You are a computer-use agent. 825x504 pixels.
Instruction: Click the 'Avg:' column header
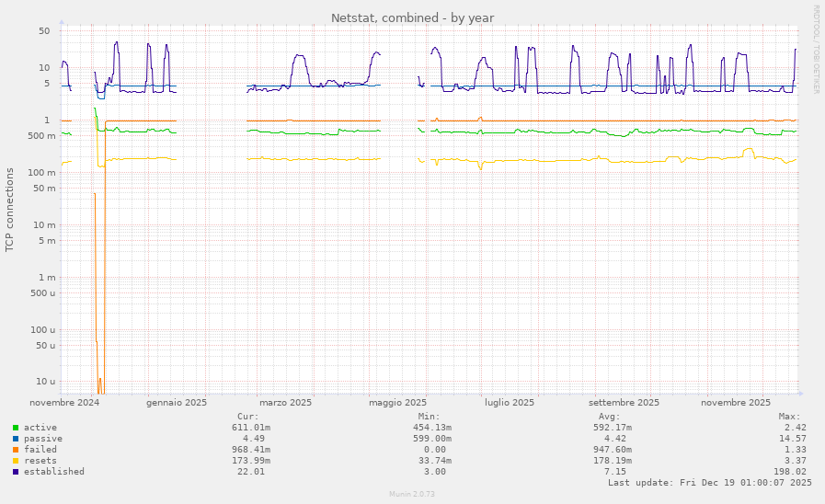(609, 417)
